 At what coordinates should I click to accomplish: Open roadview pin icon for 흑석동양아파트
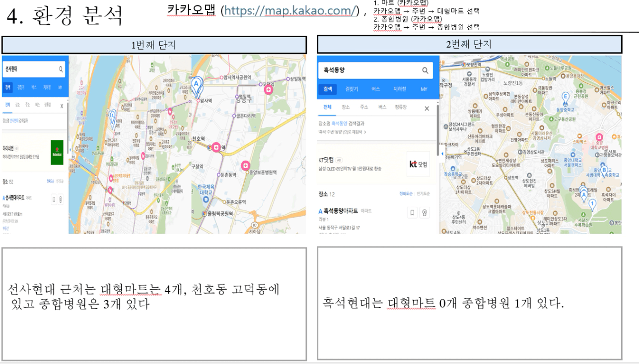(425, 213)
